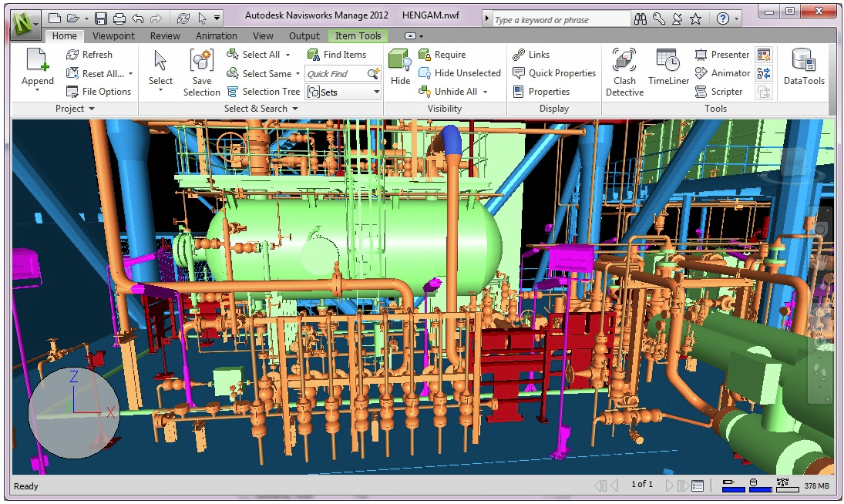Screen dimensions: 844x504
Task: Click the Save floppy disk icon
Action: click(x=100, y=18)
